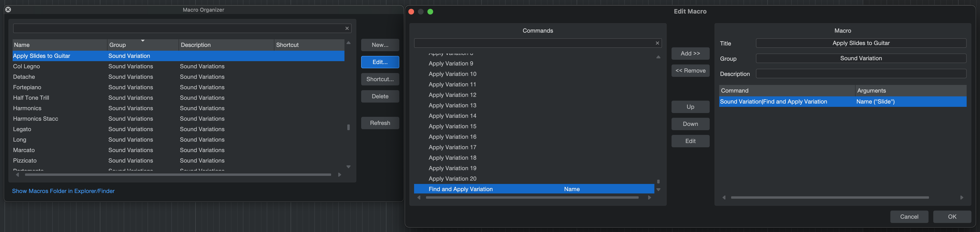
Task: Cancel the Edit Macro dialog
Action: [909, 217]
